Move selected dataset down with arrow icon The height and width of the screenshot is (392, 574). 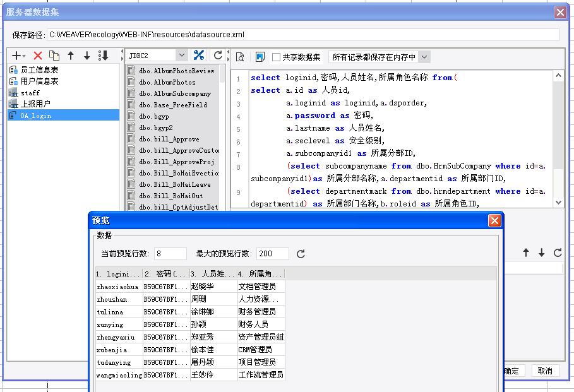[x=87, y=56]
